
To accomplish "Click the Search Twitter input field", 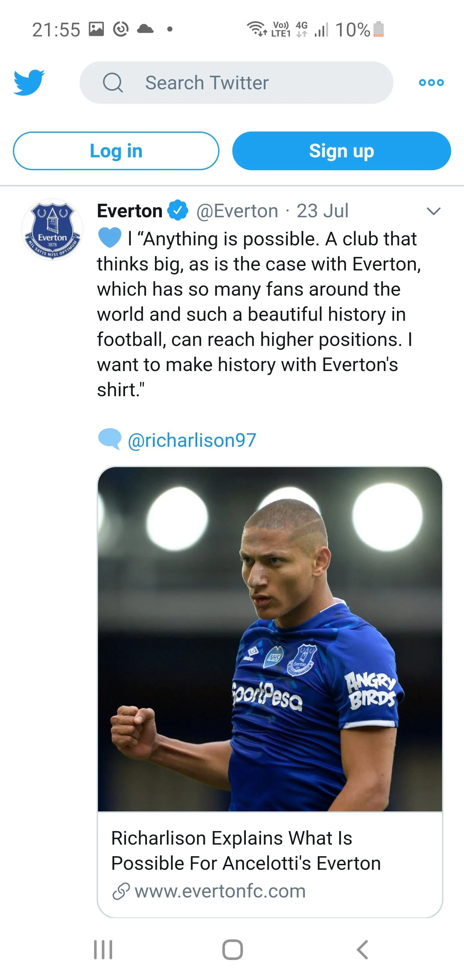I will 251,83.
